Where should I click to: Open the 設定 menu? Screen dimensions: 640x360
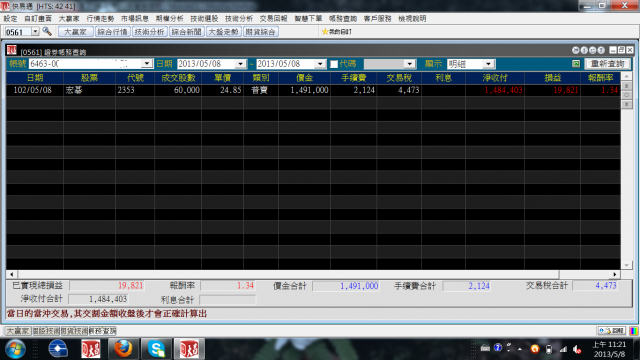[11, 18]
